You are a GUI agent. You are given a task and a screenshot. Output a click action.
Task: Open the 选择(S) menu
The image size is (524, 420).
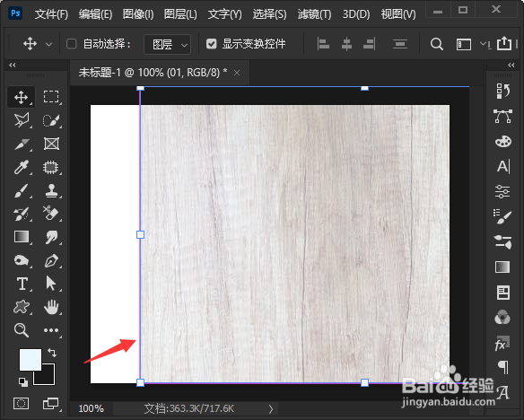coord(269,14)
